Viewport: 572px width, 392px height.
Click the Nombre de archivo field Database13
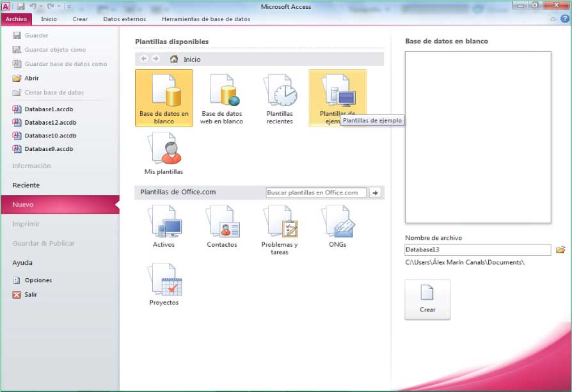point(478,250)
